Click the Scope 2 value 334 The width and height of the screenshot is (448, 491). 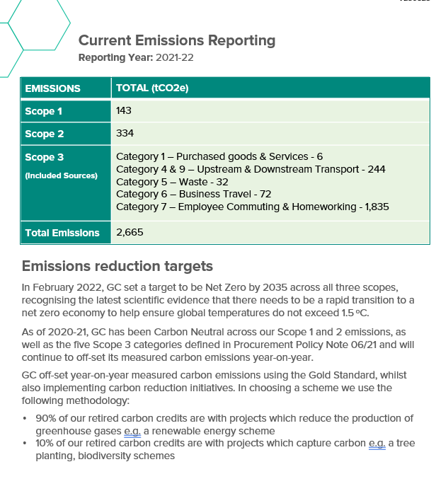click(125, 134)
